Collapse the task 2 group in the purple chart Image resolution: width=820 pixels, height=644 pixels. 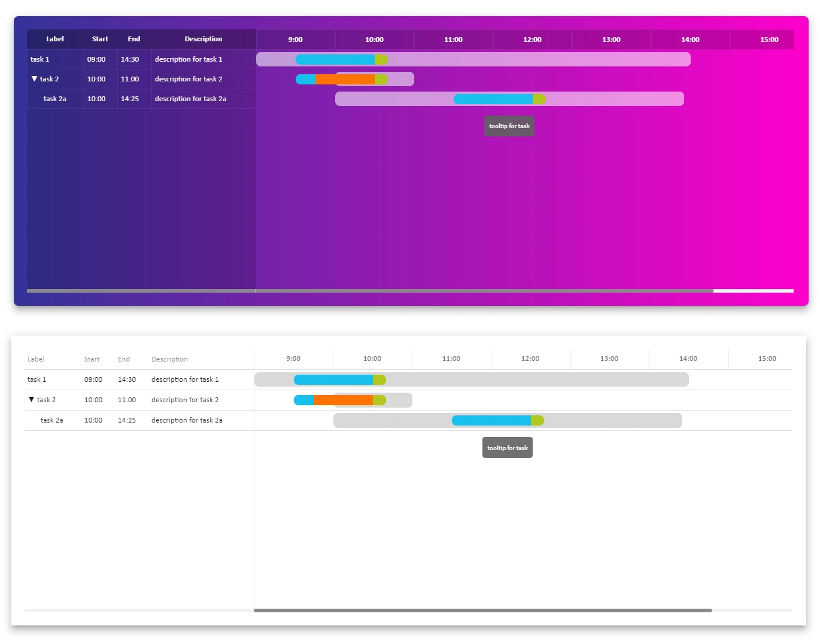point(34,78)
